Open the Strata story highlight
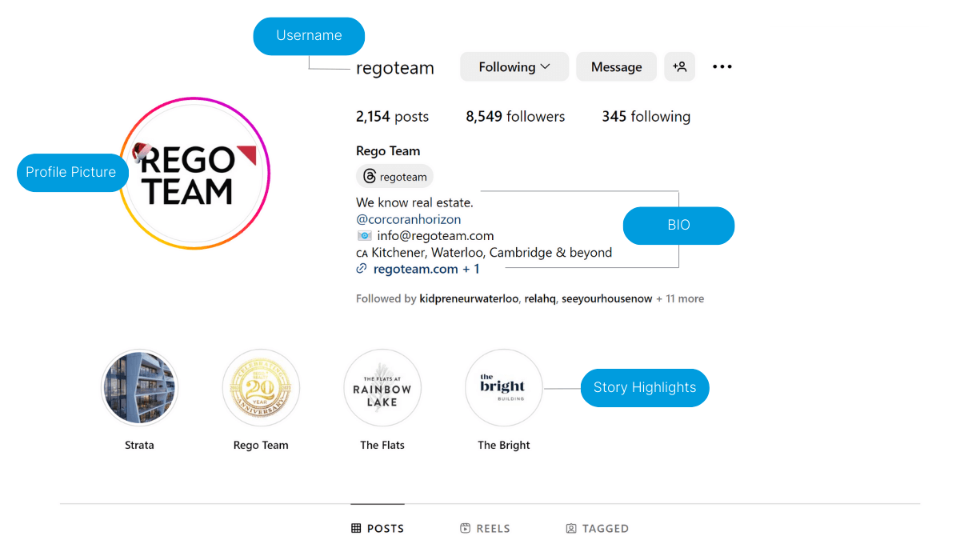 point(140,388)
